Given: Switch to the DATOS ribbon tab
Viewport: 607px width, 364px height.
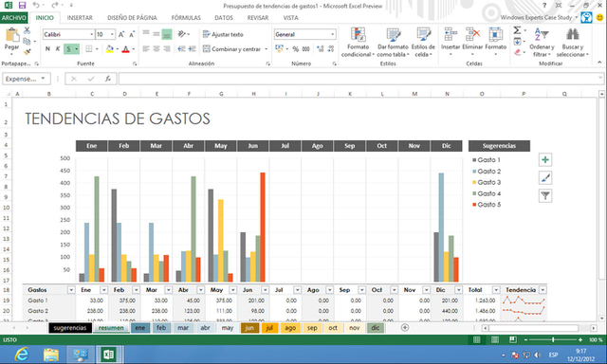Looking at the screenshot, I should tap(224, 18).
